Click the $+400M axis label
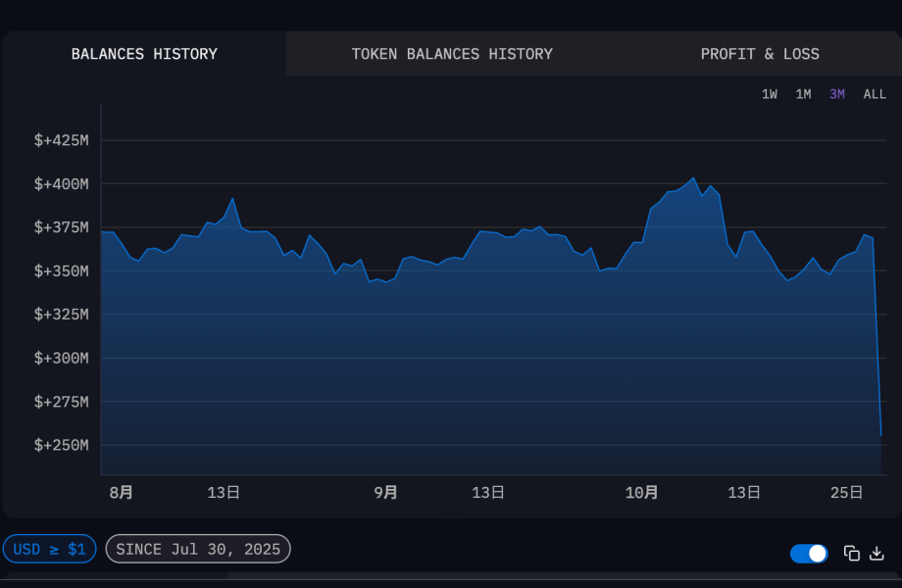 point(61,183)
